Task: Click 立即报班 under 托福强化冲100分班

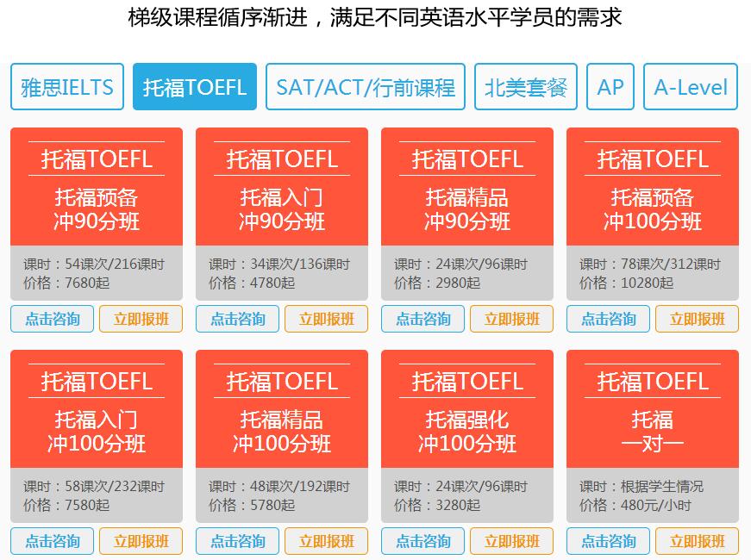Action: (511, 541)
